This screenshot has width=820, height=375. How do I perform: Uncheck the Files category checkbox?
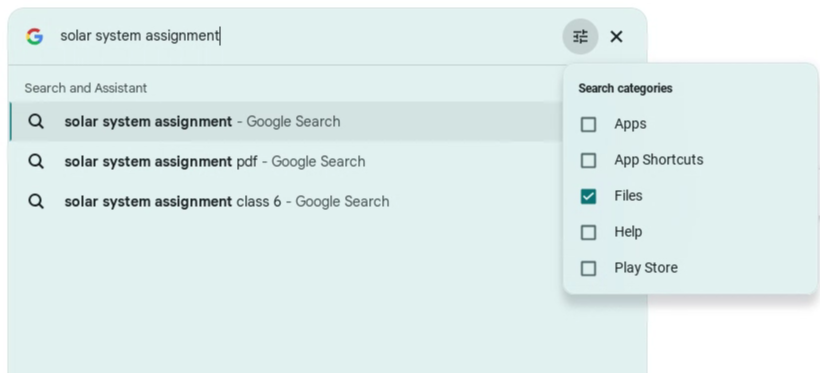click(588, 196)
